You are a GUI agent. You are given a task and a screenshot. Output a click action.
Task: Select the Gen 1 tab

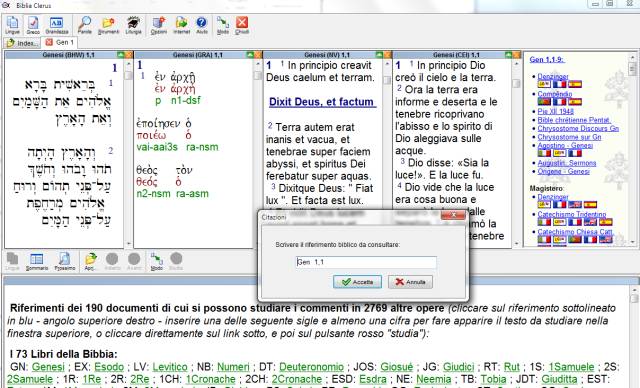[x=60, y=42]
